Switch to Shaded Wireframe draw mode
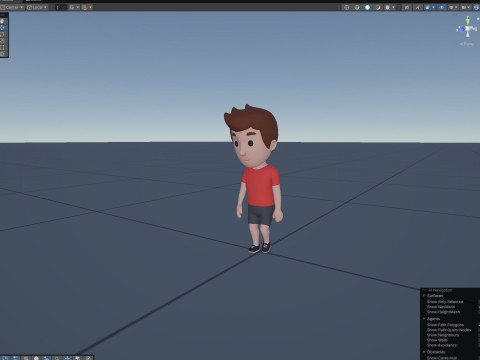 click(x=357, y=7)
